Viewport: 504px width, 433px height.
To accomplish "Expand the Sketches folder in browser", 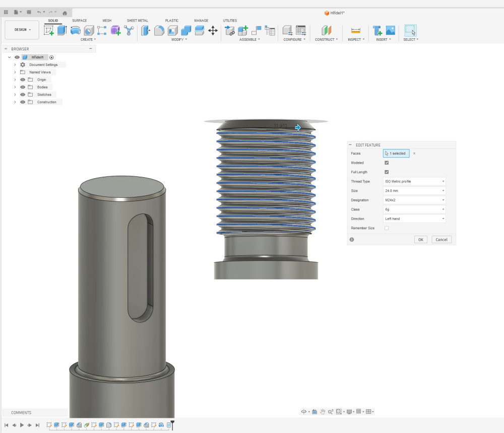I will tap(15, 95).
